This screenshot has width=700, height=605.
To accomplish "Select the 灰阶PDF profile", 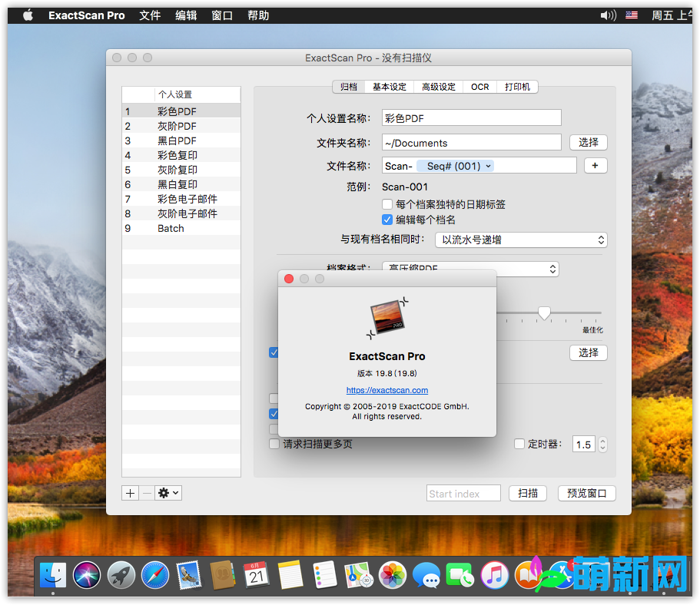I will pyautogui.click(x=181, y=126).
